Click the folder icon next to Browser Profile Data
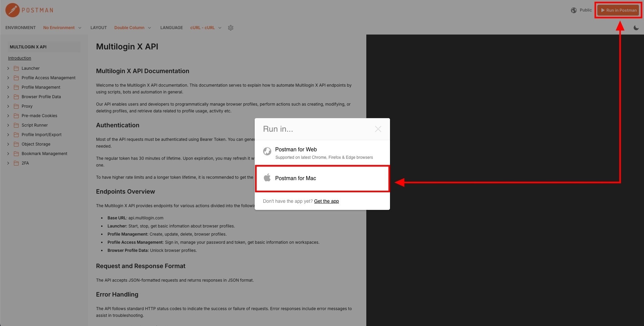The image size is (644, 326). [x=16, y=96]
